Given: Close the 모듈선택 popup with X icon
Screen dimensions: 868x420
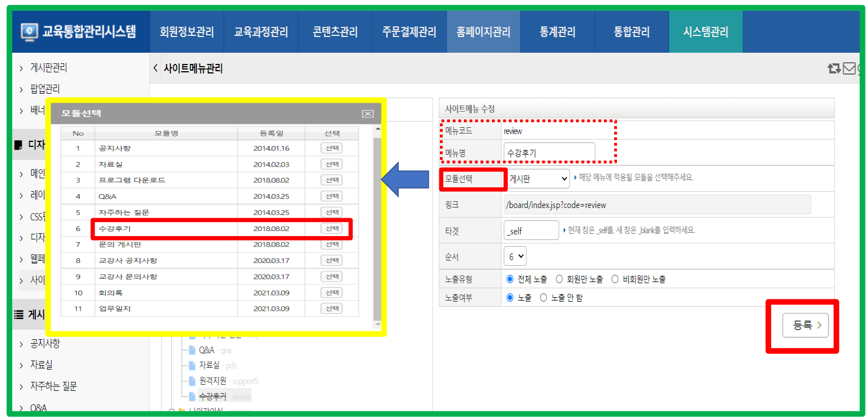Looking at the screenshot, I should tap(368, 114).
